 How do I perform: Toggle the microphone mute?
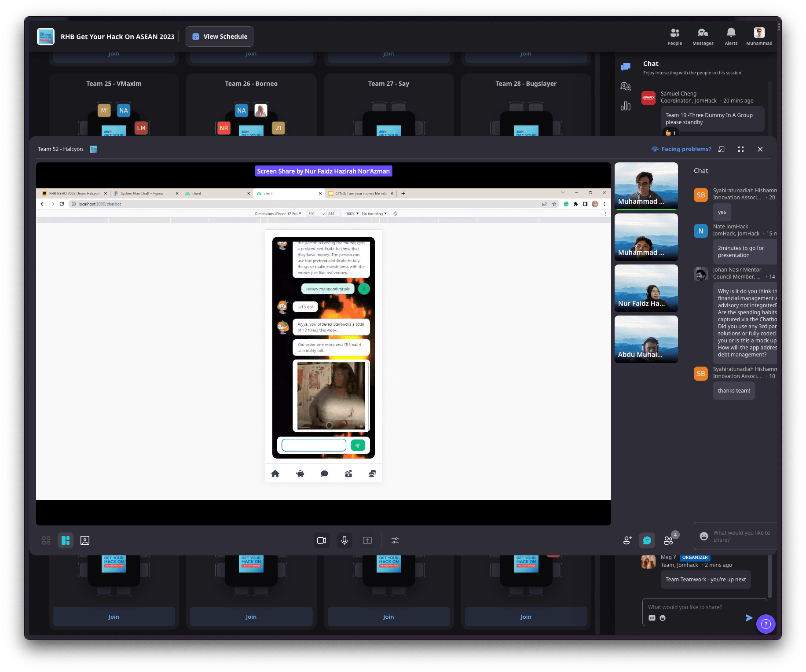[344, 540]
